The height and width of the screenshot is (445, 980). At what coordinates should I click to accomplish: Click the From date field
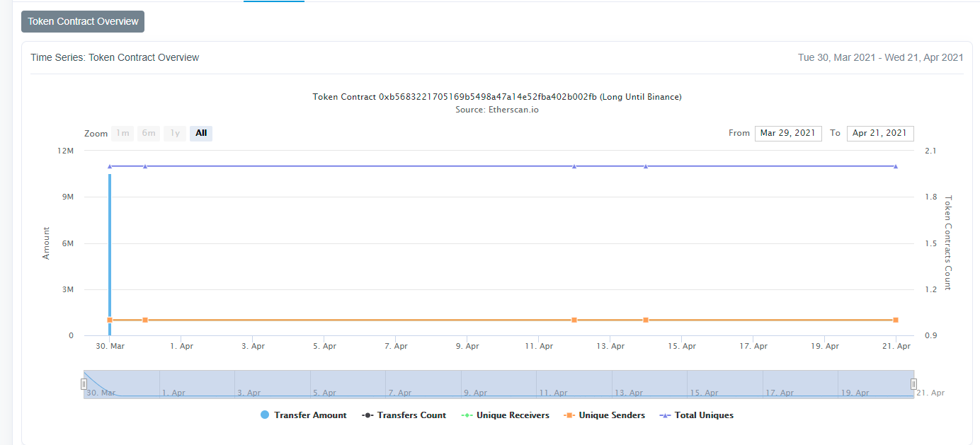(788, 133)
